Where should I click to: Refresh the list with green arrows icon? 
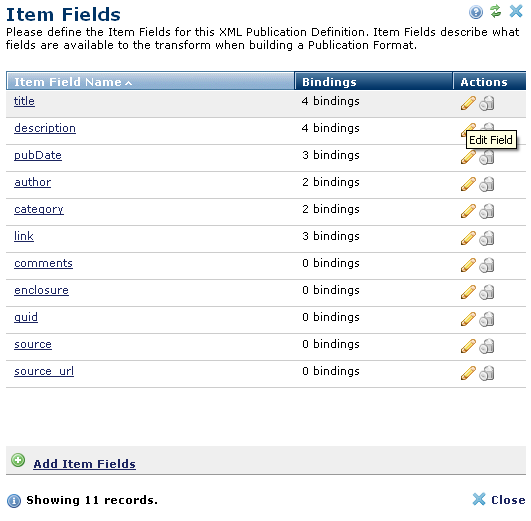pos(495,11)
